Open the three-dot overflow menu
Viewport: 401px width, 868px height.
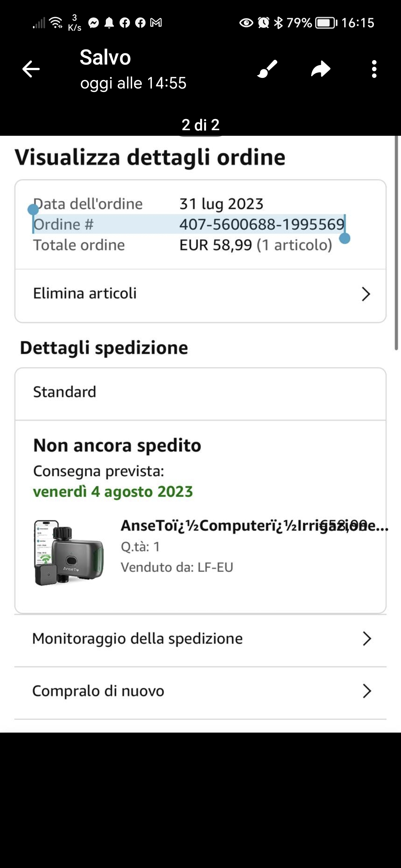(374, 69)
